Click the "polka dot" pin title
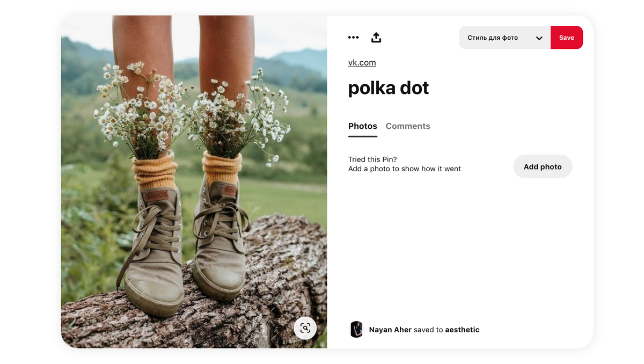This screenshot has height=364, width=644. pyautogui.click(x=389, y=88)
